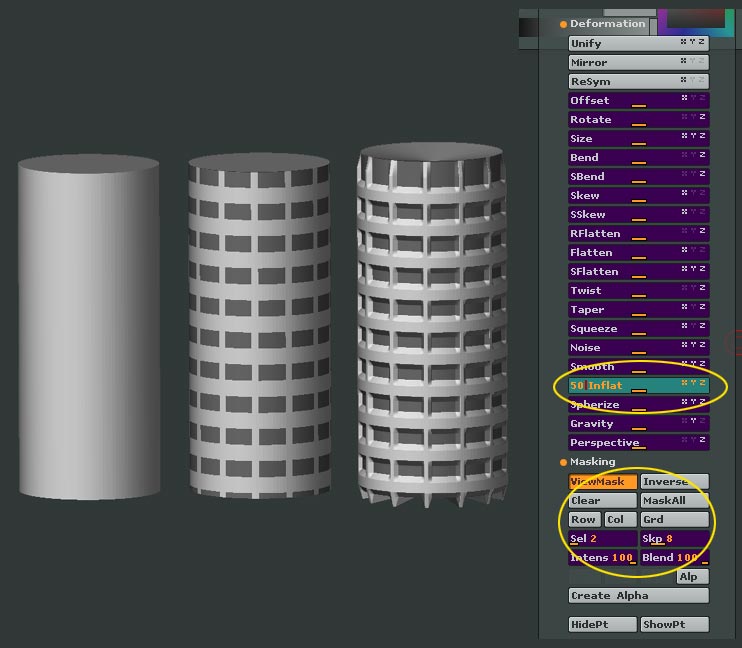Toggle the Z axis on Twist

[x=702, y=287]
